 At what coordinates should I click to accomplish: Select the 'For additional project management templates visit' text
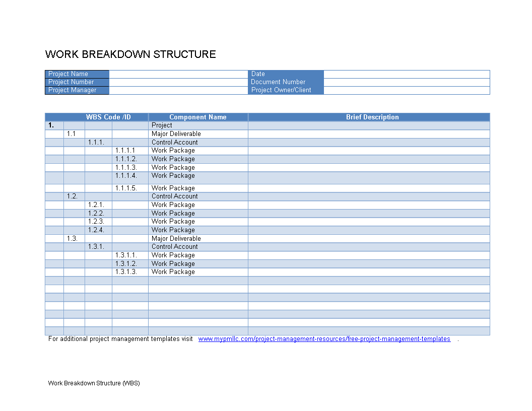[x=120, y=339]
